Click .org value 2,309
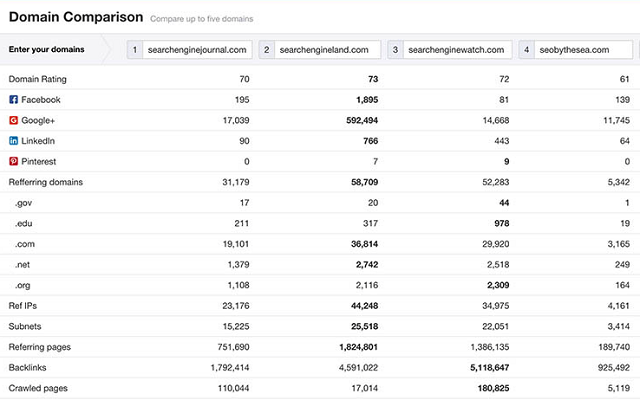Image resolution: width=640 pixels, height=400 pixels. coord(498,285)
